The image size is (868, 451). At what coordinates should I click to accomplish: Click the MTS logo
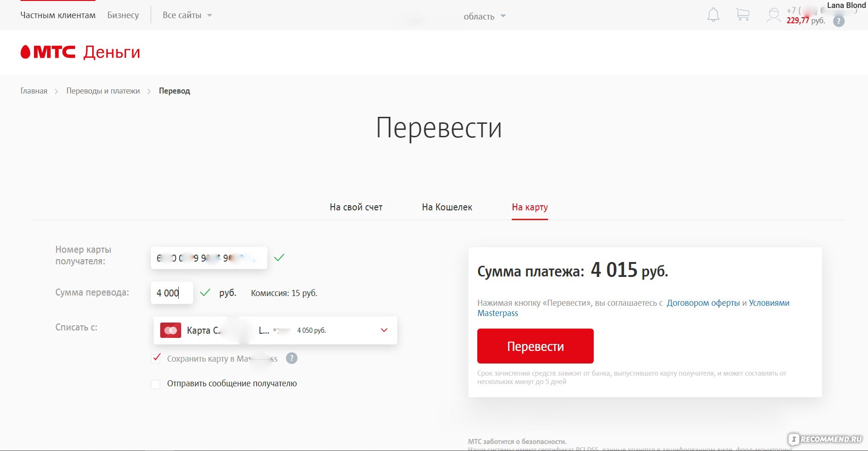coord(48,52)
